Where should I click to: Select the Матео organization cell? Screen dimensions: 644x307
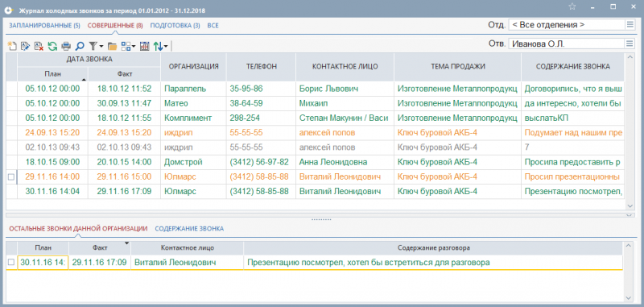[193, 103]
